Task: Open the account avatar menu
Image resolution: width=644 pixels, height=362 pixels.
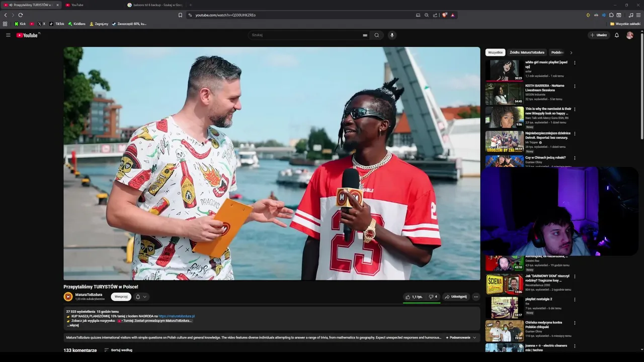Action: 630,35
